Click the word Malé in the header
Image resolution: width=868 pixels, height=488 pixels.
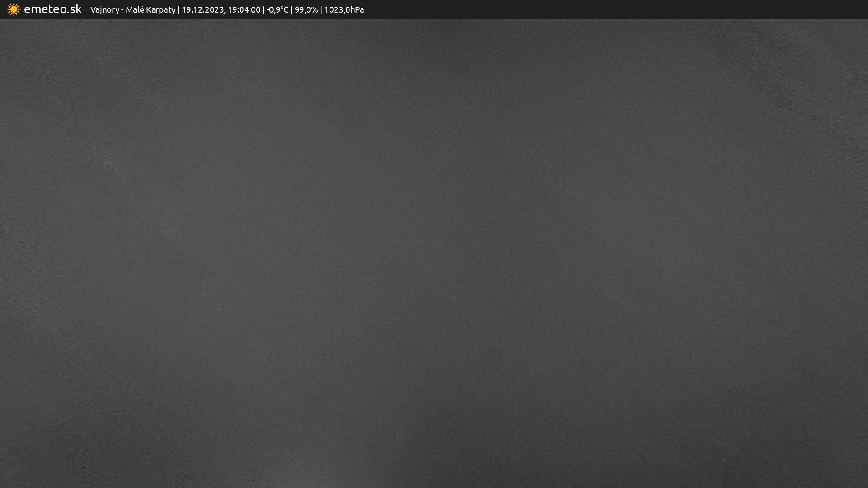(135, 10)
